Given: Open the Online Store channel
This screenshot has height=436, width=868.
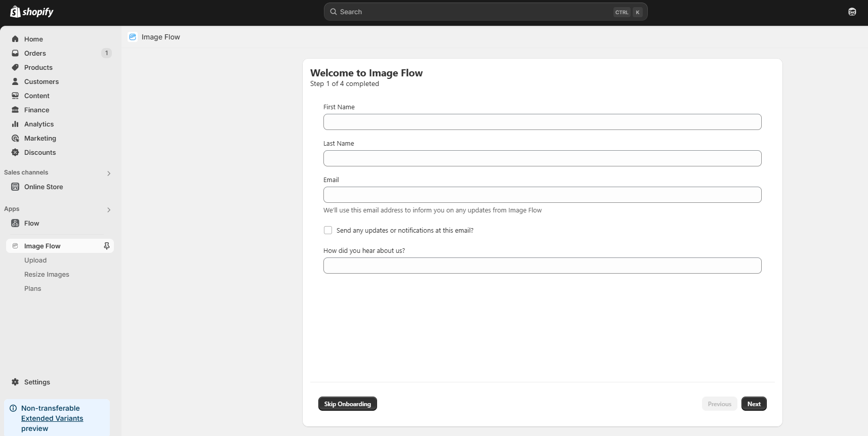Looking at the screenshot, I should pyautogui.click(x=61, y=187).
